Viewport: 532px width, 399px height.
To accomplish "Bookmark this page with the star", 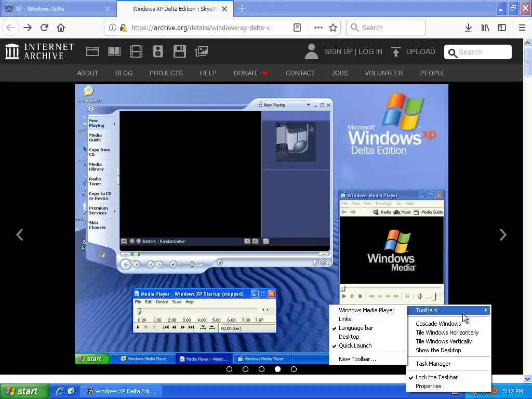I will point(333,28).
